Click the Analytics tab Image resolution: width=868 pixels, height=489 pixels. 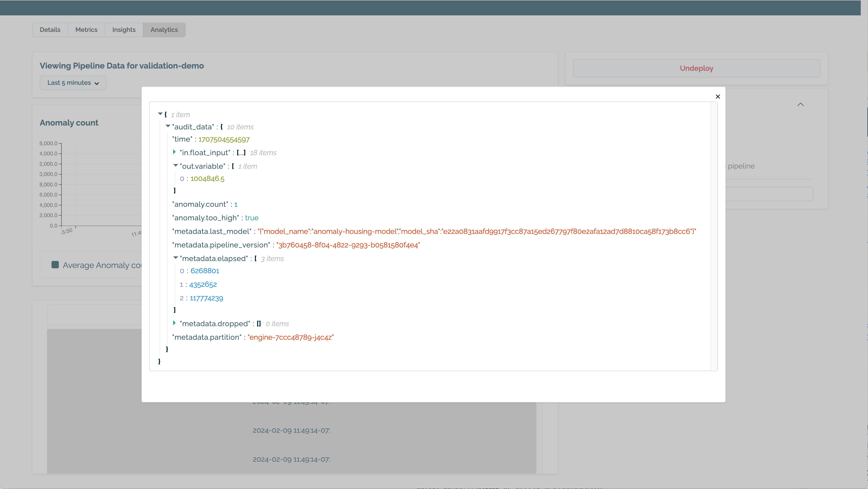[164, 29]
